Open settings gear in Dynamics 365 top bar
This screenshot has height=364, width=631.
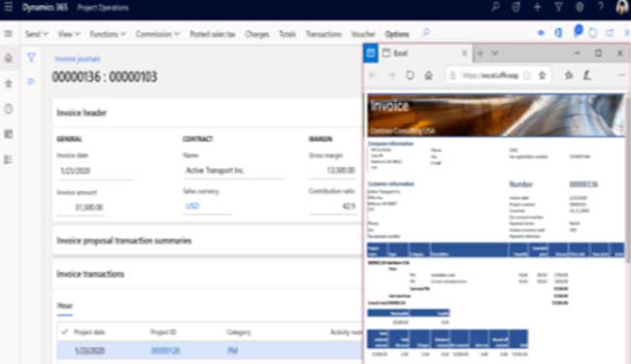coord(580,7)
